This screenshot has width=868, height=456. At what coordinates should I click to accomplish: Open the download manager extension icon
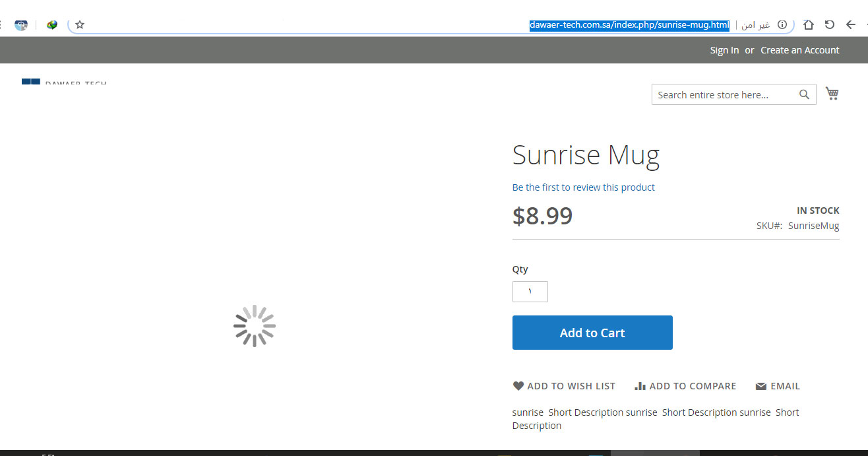coord(52,25)
